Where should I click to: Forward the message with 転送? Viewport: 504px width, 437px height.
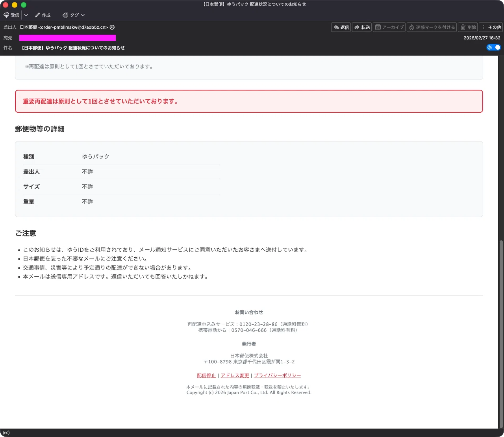pos(362,27)
